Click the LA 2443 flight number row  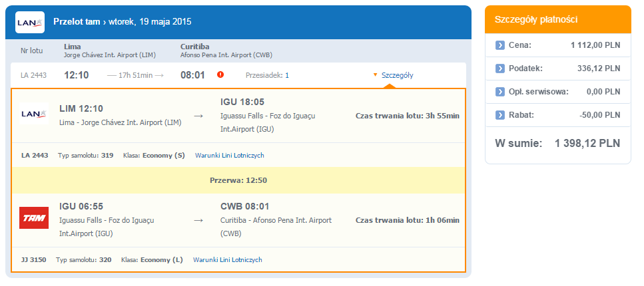pyautogui.click(x=238, y=75)
